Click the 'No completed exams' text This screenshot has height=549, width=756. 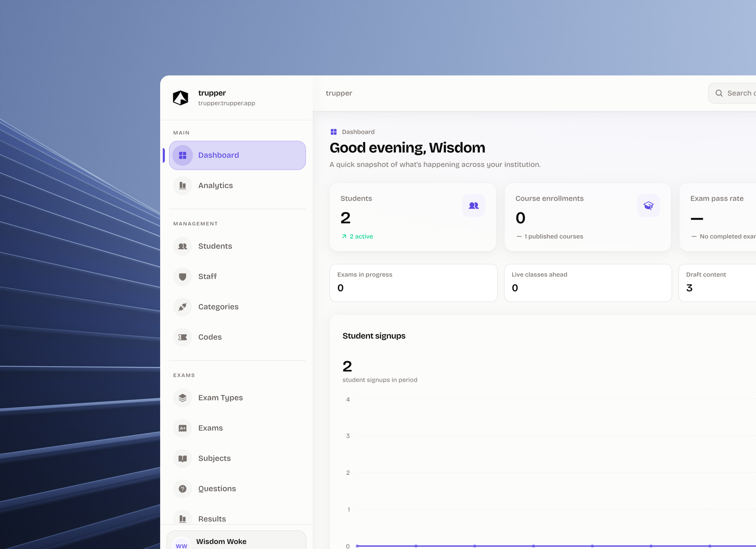pos(728,237)
